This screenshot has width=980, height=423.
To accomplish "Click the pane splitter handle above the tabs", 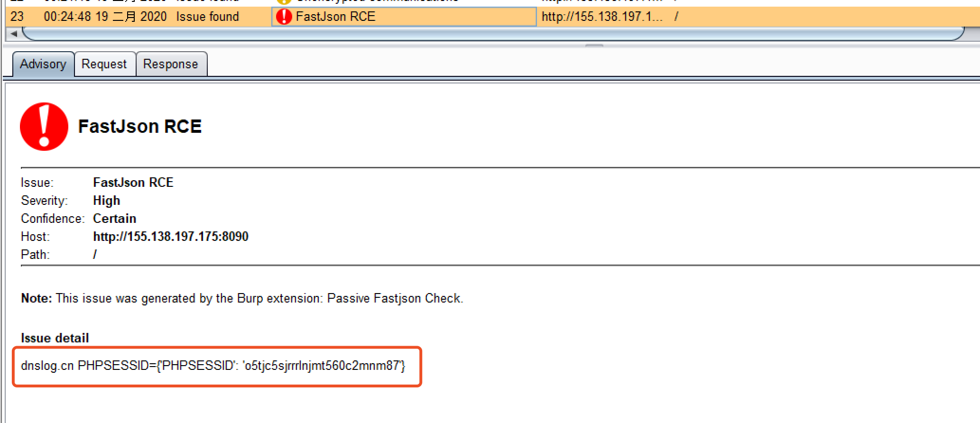I will pyautogui.click(x=594, y=46).
